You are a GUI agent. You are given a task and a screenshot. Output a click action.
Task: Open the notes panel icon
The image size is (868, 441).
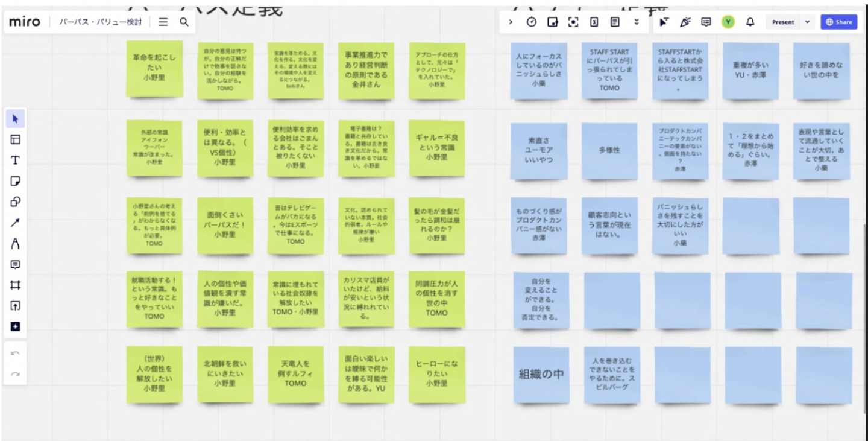[615, 22]
